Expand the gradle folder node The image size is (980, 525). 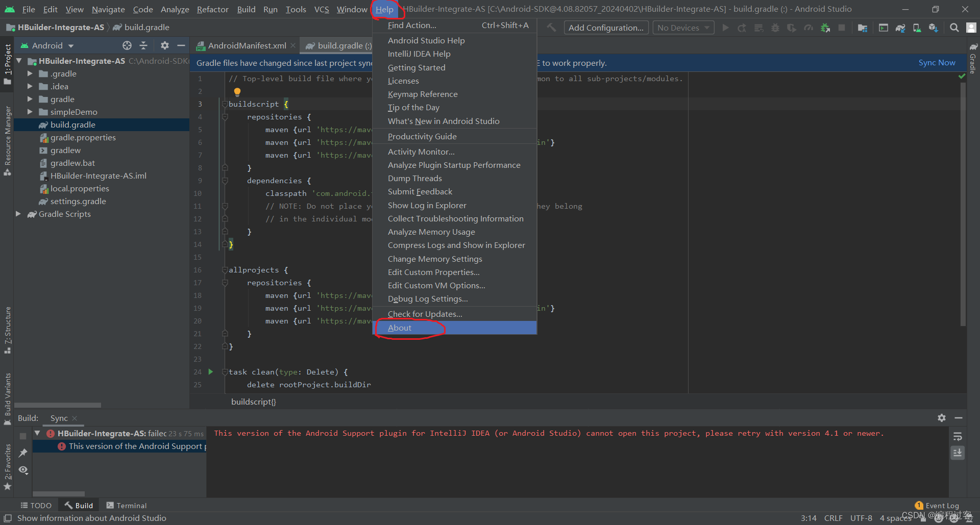click(x=30, y=99)
